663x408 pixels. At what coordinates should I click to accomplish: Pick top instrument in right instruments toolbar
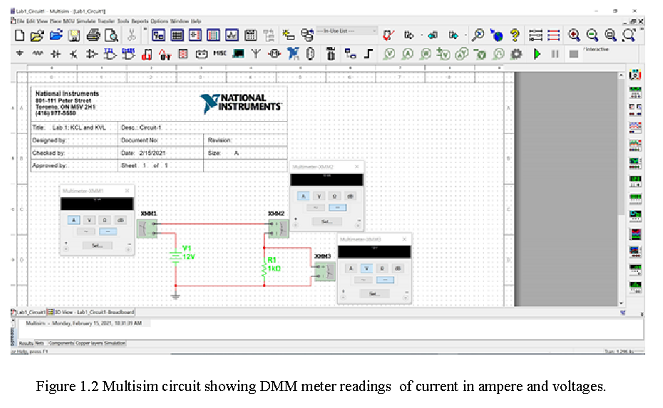[635, 75]
